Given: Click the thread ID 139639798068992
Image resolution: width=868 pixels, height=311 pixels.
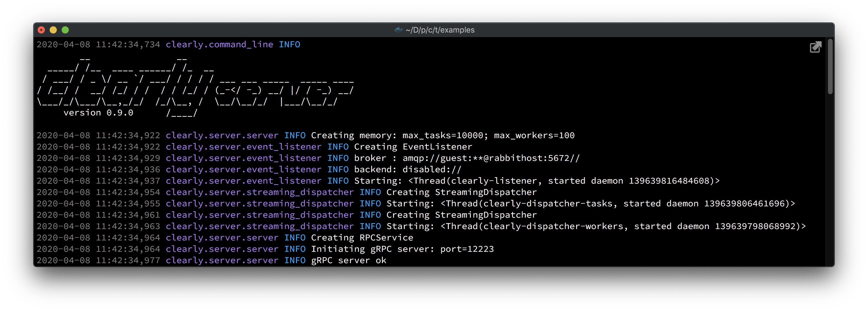Looking at the screenshot, I should pyautogui.click(x=756, y=226).
